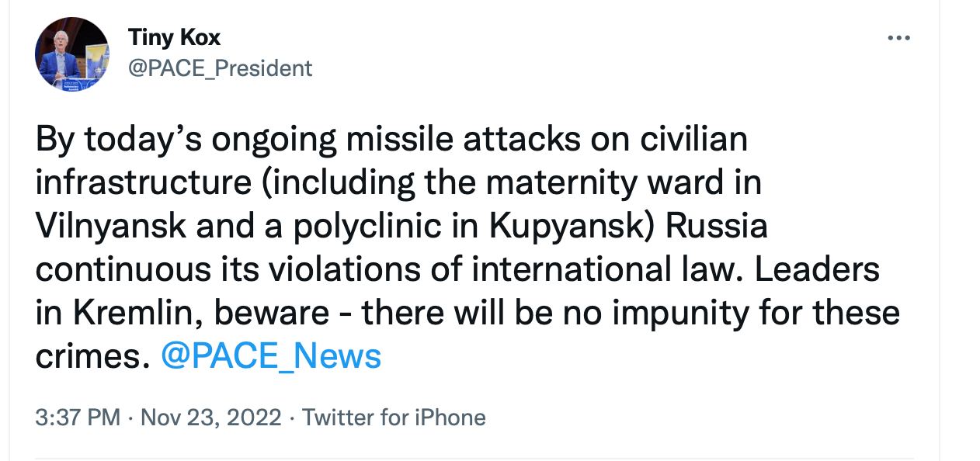Click the word "civilian" in the tweet
Screen dimensions: 980x461
[693, 140]
